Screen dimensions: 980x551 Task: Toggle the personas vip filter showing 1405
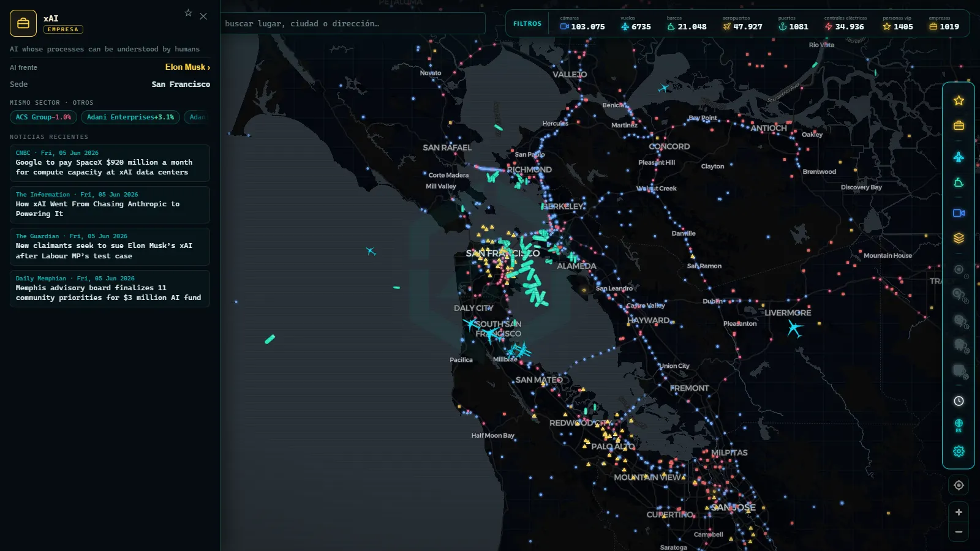coord(898,24)
